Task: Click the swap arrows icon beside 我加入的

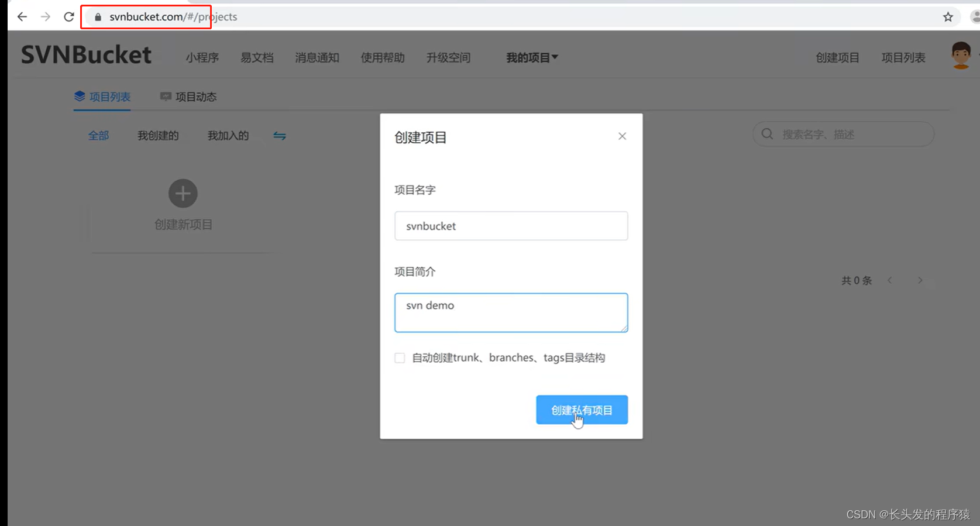Action: pos(280,136)
